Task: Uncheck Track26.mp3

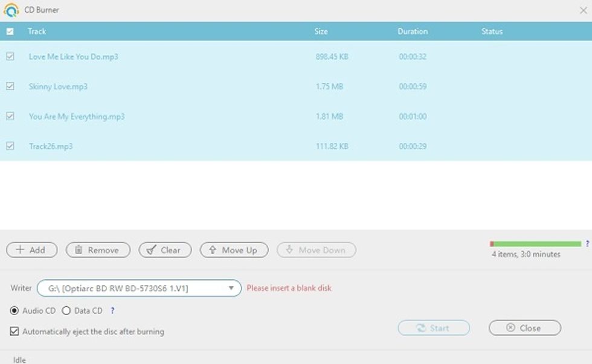Action: coord(10,146)
